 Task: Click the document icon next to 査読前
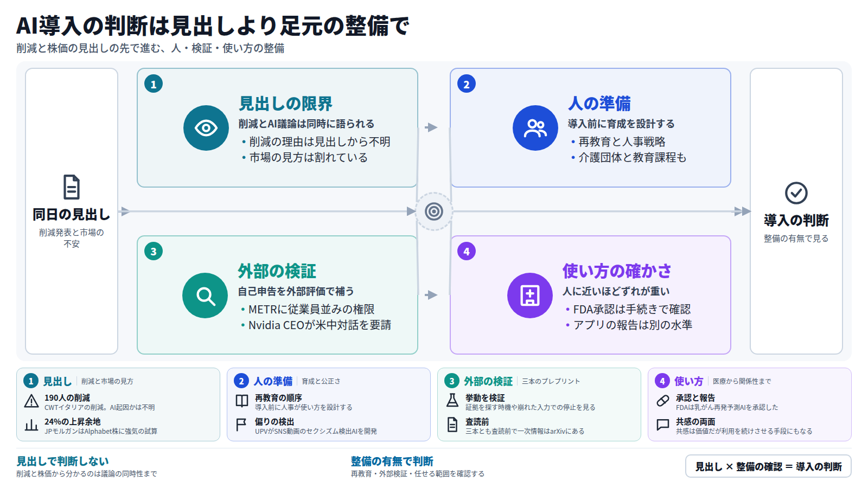452,425
